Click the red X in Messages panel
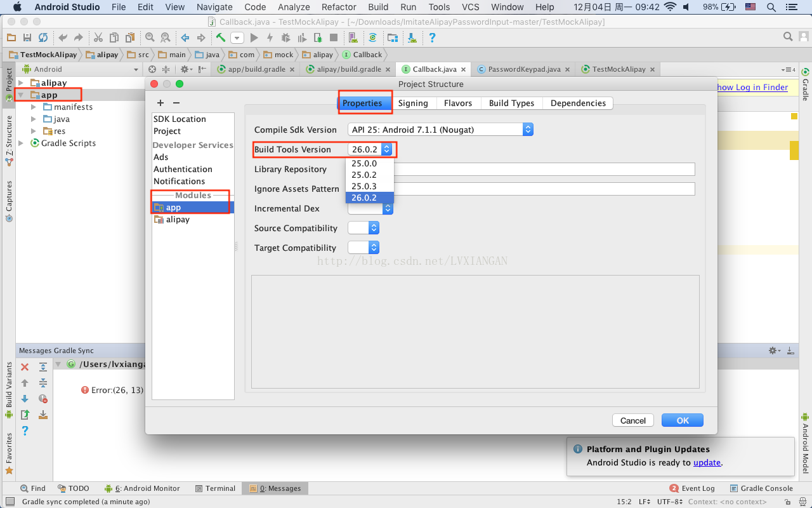The image size is (812, 508). pyautogui.click(x=25, y=367)
